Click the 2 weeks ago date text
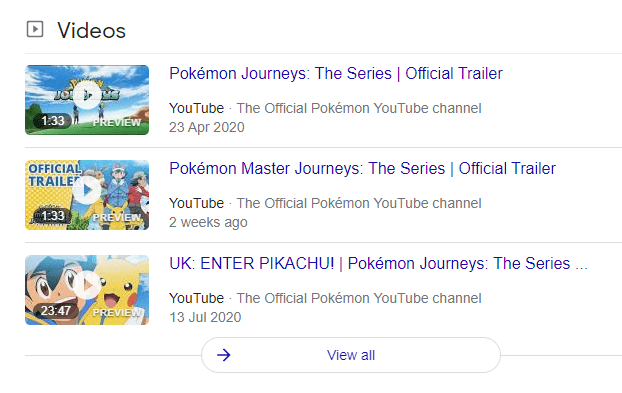 [208, 222]
